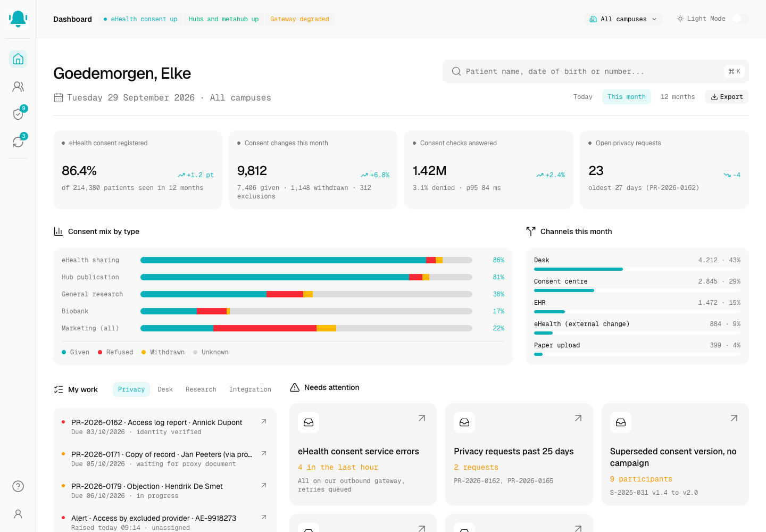Expand the All campuses dropdown

[x=623, y=19]
